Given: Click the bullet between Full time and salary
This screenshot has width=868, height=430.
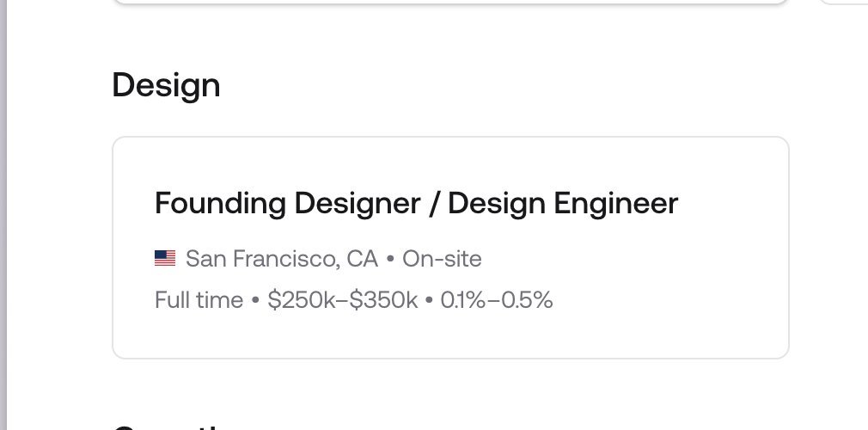Looking at the screenshot, I should tap(255, 301).
